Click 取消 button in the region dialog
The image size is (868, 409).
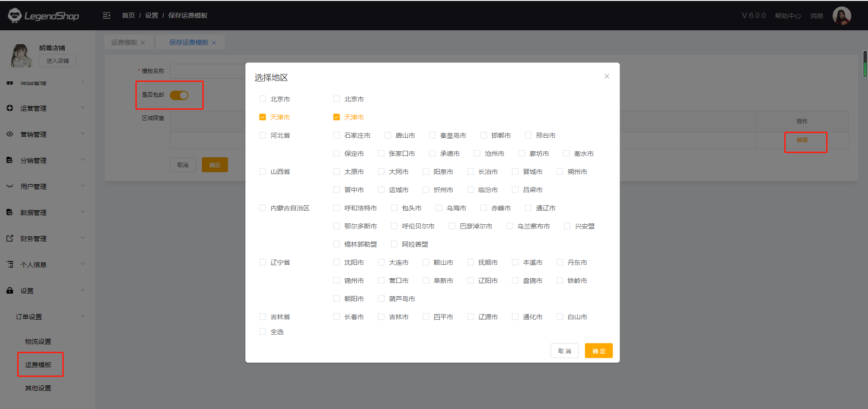click(564, 351)
